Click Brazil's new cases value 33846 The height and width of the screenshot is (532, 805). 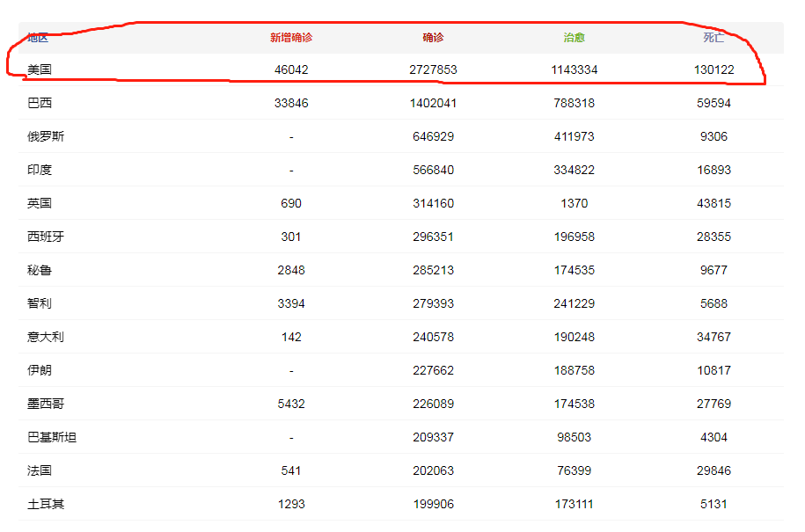(291, 103)
